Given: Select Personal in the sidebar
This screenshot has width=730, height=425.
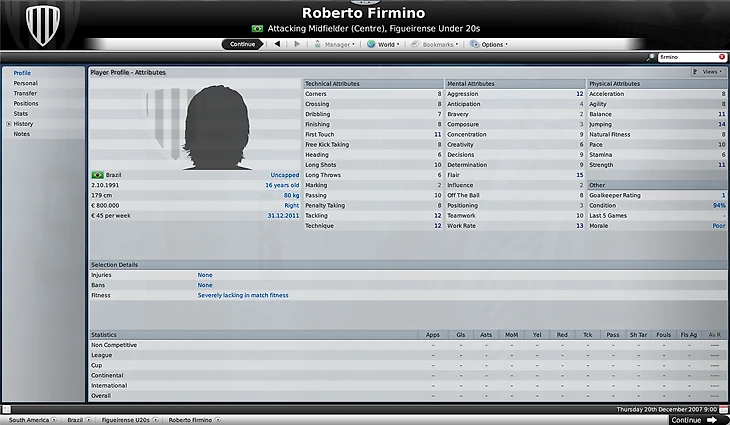Looking at the screenshot, I should [x=26, y=83].
